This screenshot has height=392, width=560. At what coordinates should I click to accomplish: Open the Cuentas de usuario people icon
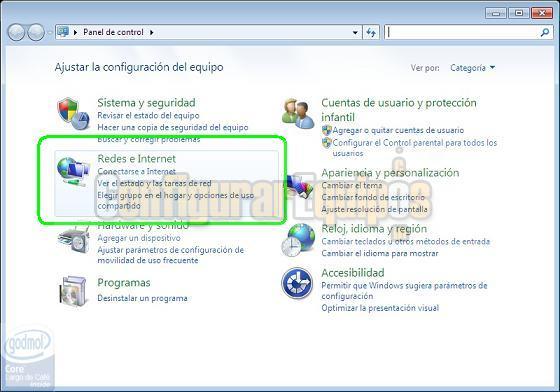[x=298, y=113]
